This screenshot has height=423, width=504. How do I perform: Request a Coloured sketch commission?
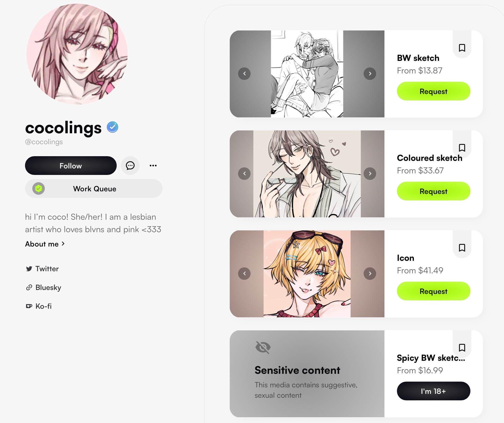coord(433,191)
